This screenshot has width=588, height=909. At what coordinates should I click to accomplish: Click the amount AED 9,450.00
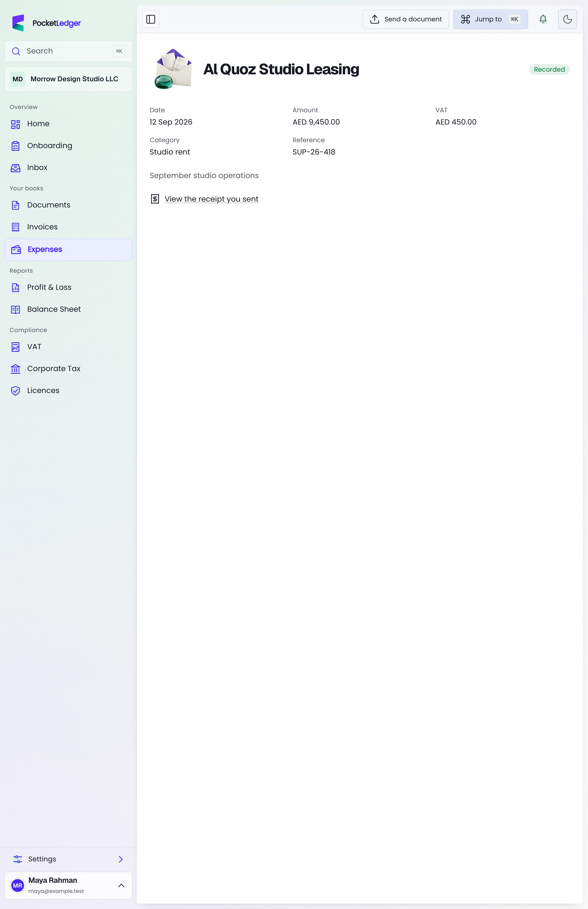[316, 122]
